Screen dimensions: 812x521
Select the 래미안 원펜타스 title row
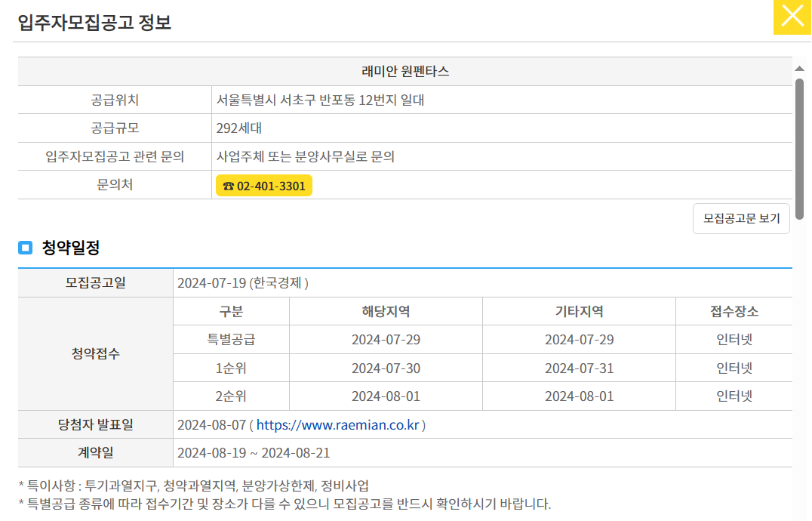coord(405,71)
